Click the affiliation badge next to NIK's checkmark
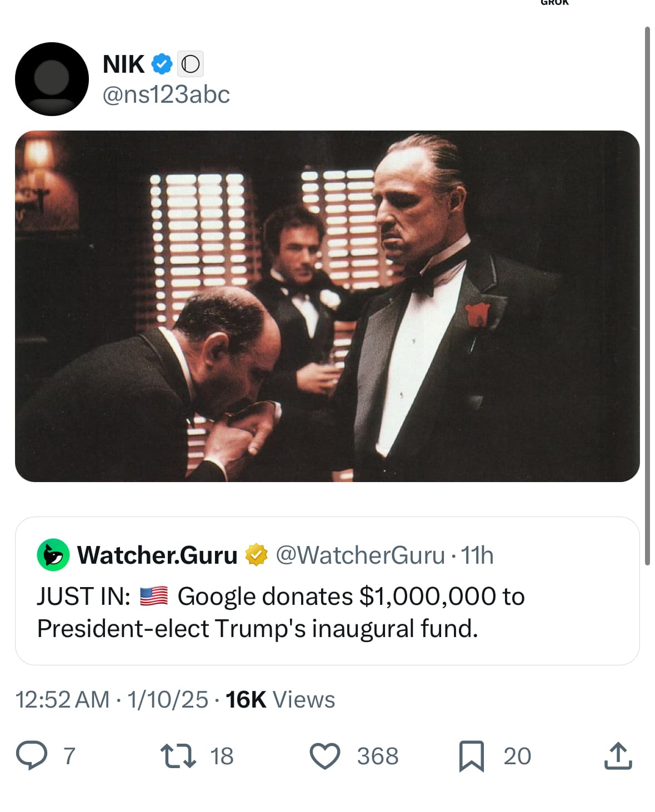The height and width of the screenshot is (812, 655). [191, 63]
